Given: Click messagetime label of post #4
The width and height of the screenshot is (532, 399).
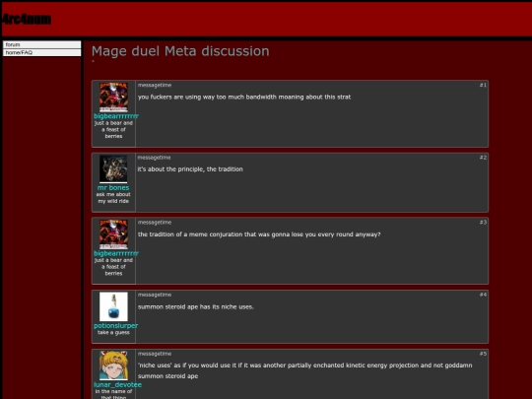Looking at the screenshot, I should [155, 295].
